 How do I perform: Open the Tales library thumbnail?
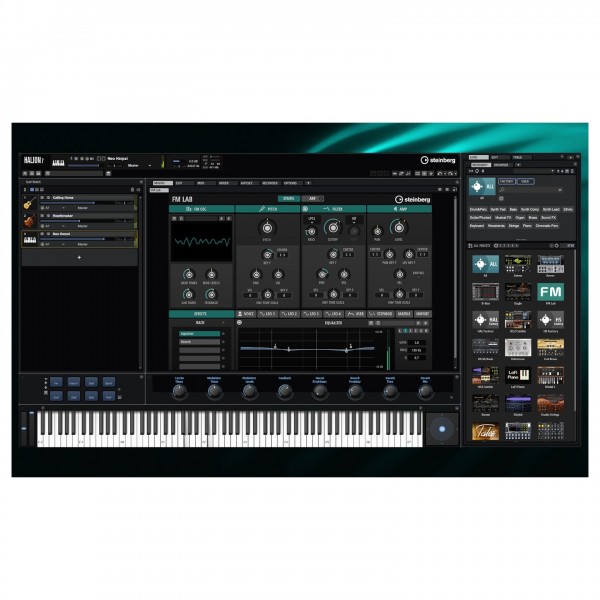pyautogui.click(x=485, y=431)
